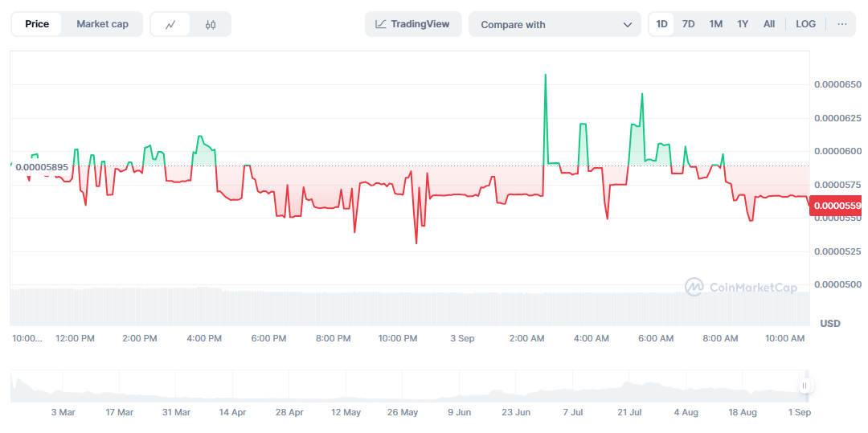Select the 7D time range
The image size is (868, 433).
point(688,24)
